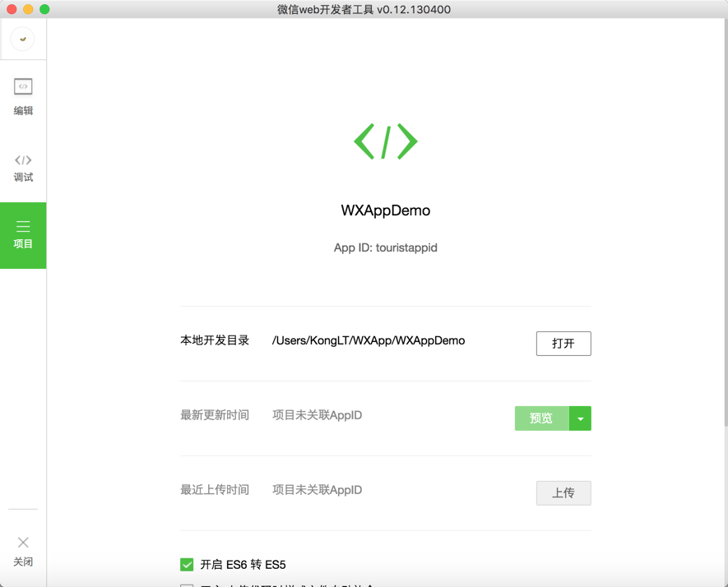
Task: Open the 编辑 (Edit) panel
Action: pyautogui.click(x=23, y=96)
